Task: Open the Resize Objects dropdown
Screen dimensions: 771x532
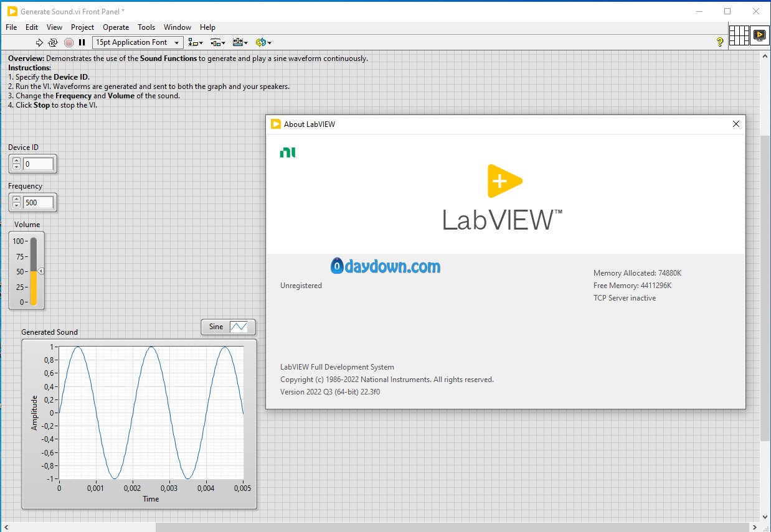Action: (x=240, y=42)
